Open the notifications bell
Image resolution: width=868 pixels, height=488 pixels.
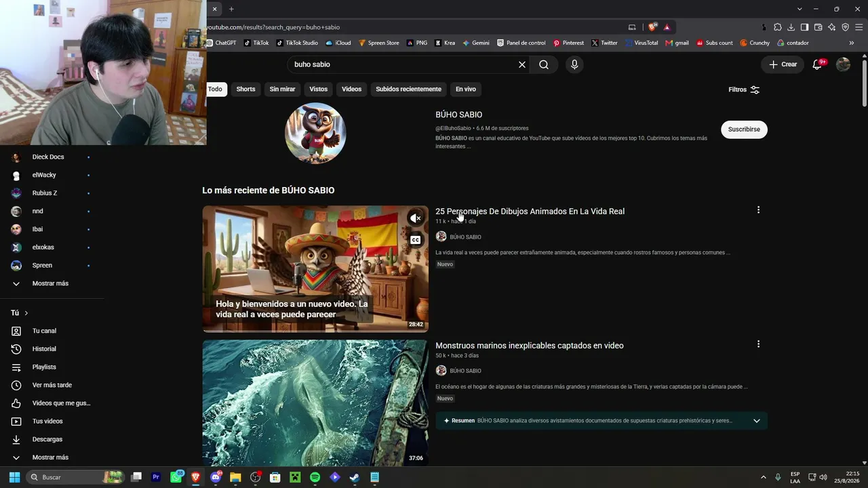tap(818, 64)
